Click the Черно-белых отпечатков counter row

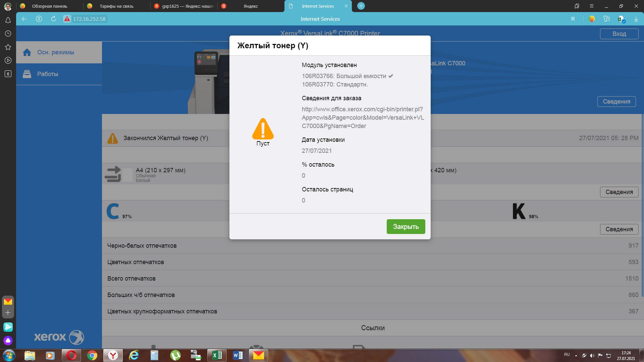(373, 246)
